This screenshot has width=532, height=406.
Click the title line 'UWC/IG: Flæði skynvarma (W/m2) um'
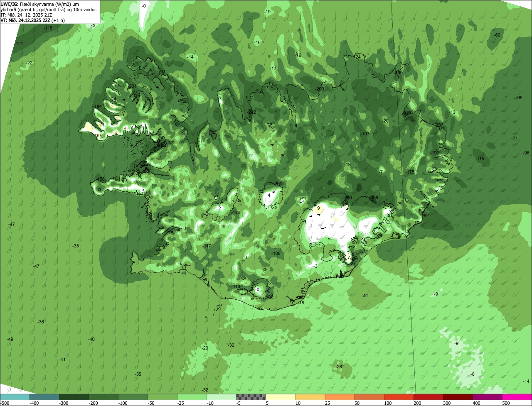[40, 4]
